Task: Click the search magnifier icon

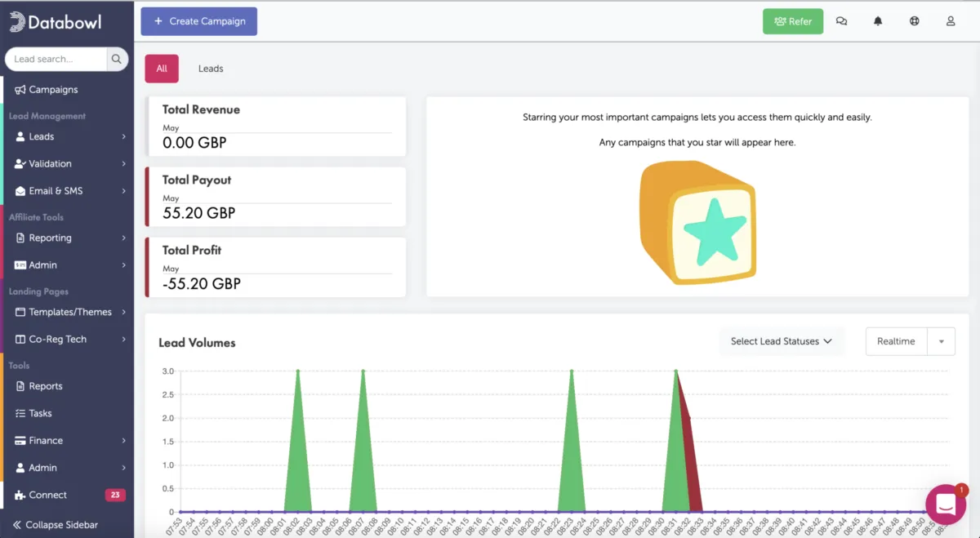Action: coord(117,59)
